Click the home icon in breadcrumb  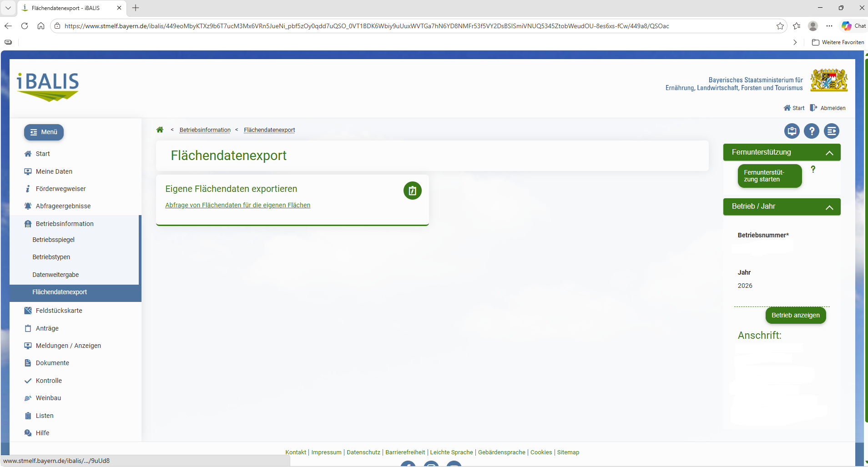160,130
